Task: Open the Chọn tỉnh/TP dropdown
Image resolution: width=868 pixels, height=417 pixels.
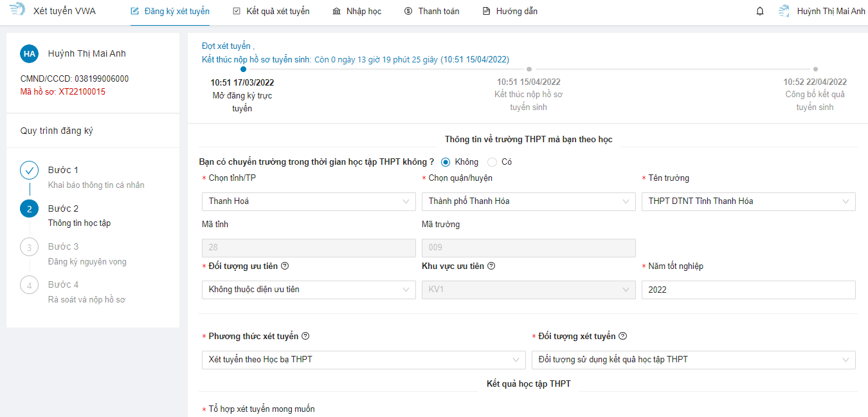Action: tap(309, 201)
